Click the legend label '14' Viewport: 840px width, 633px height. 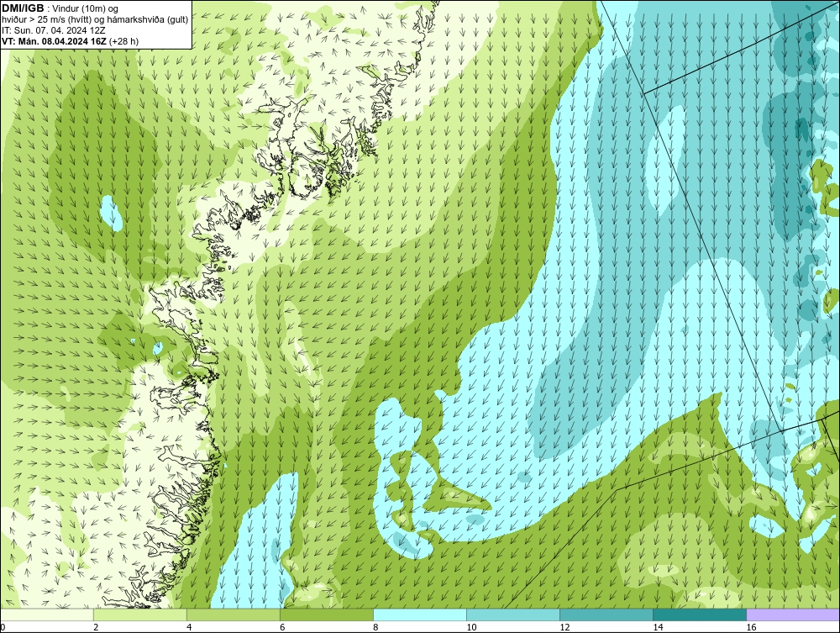click(x=658, y=627)
